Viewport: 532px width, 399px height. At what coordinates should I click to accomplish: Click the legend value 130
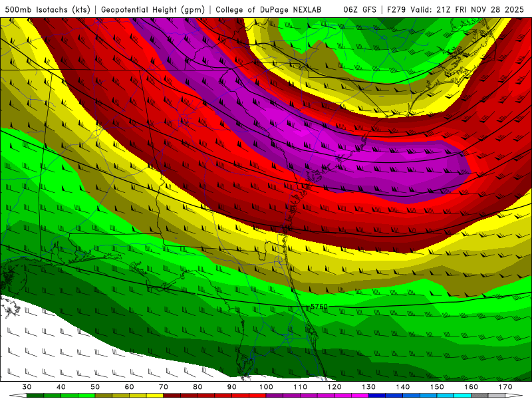point(369,387)
